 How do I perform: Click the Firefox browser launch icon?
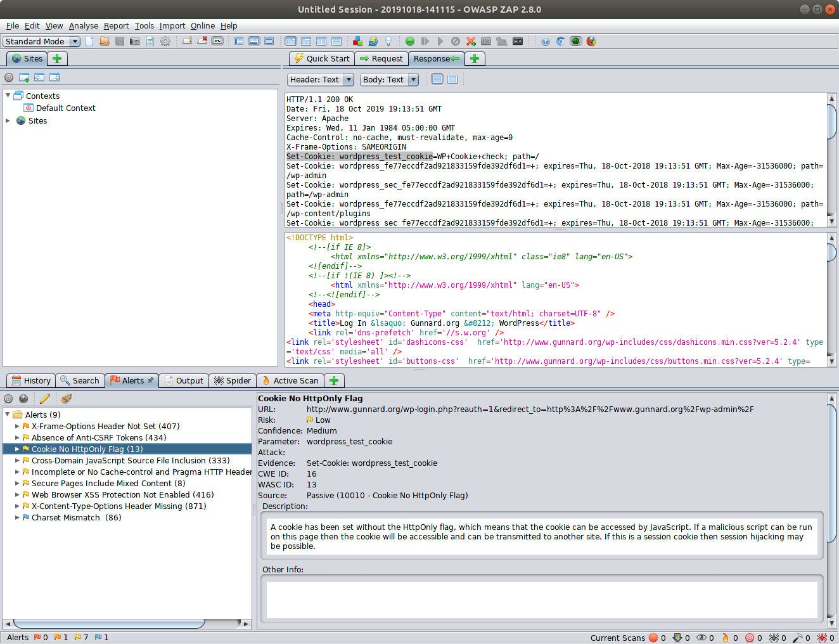click(x=591, y=41)
